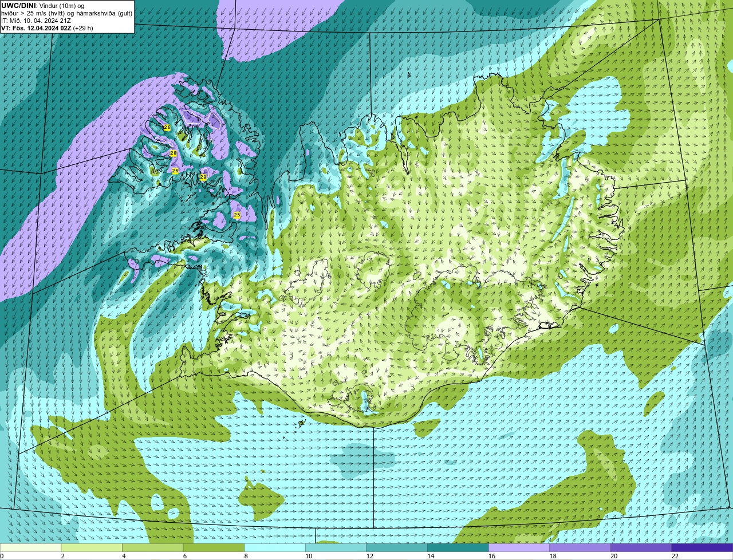Screen dimensions: 733x560
Task: Click the dark indigo swatch above 22 m/s
Action: pos(703,547)
